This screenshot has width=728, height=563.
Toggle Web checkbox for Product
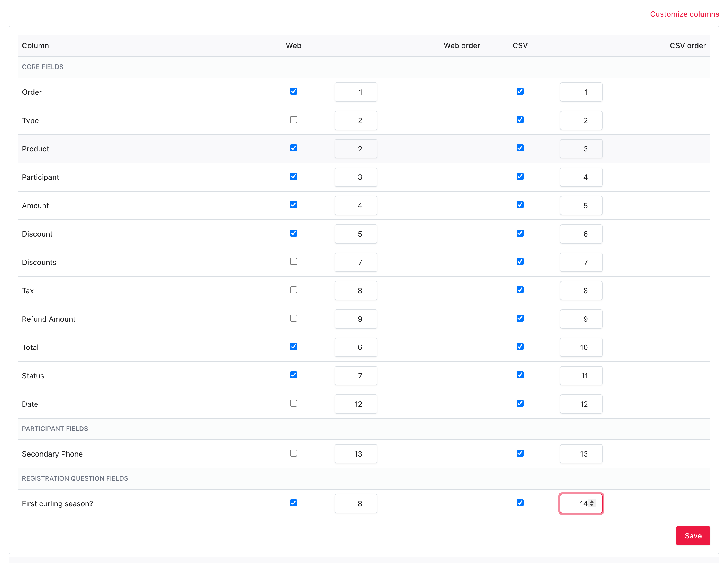click(x=293, y=148)
